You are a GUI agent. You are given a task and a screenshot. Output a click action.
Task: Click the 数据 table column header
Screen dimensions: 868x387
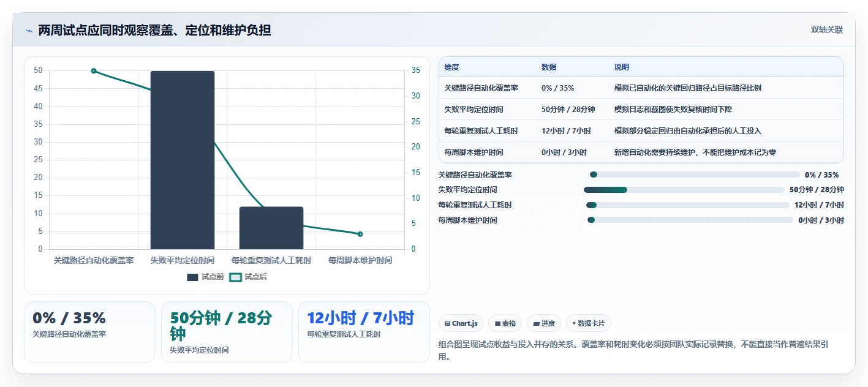(x=549, y=67)
